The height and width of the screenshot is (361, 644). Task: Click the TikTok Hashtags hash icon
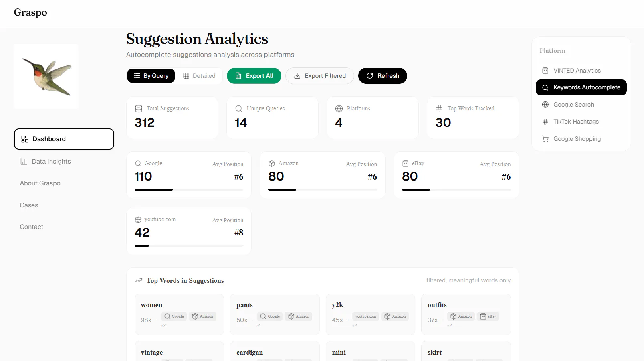(x=545, y=122)
